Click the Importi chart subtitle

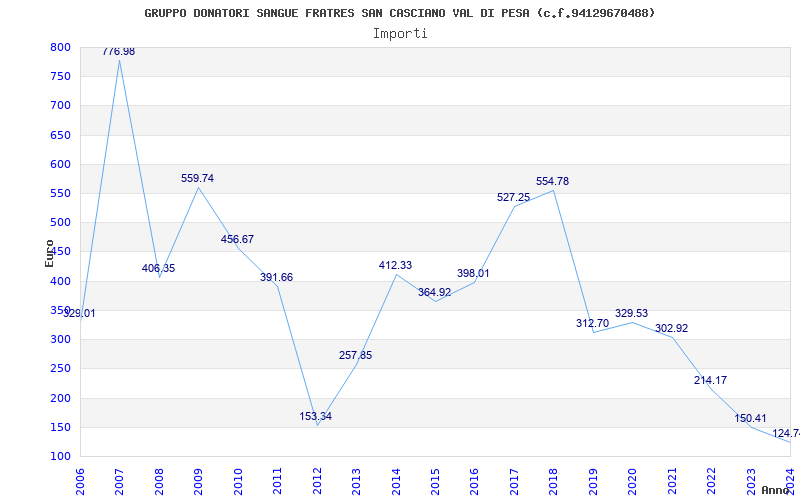coord(400,34)
